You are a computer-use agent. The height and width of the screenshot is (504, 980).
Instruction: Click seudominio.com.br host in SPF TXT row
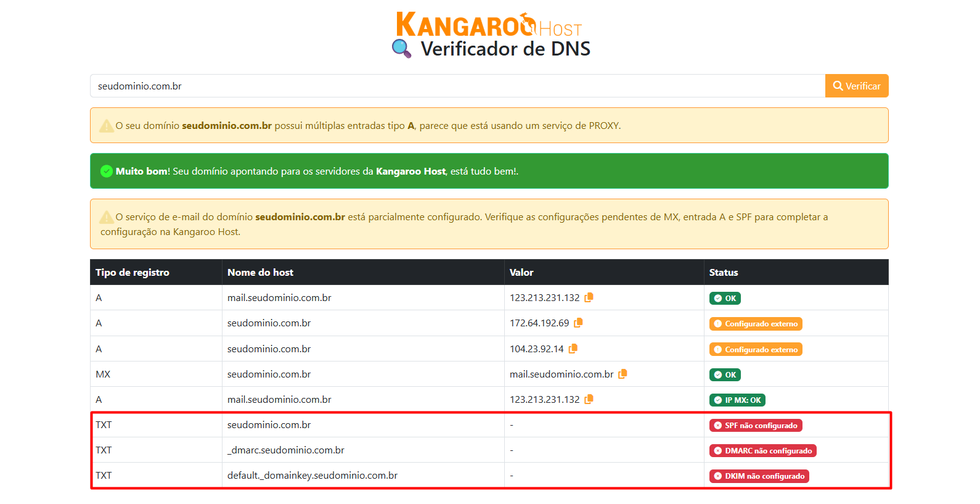pyautogui.click(x=269, y=424)
